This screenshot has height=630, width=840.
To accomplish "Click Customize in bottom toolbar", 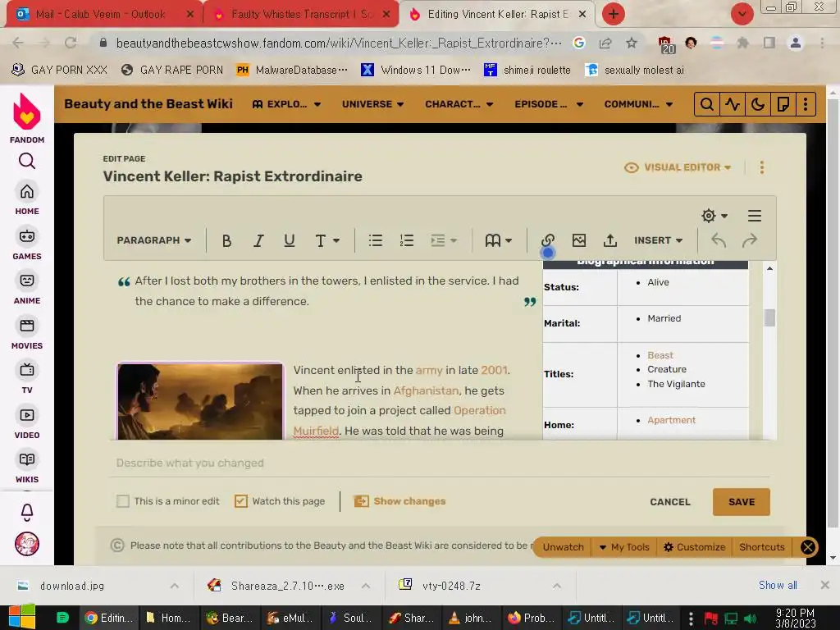I will point(694,547).
